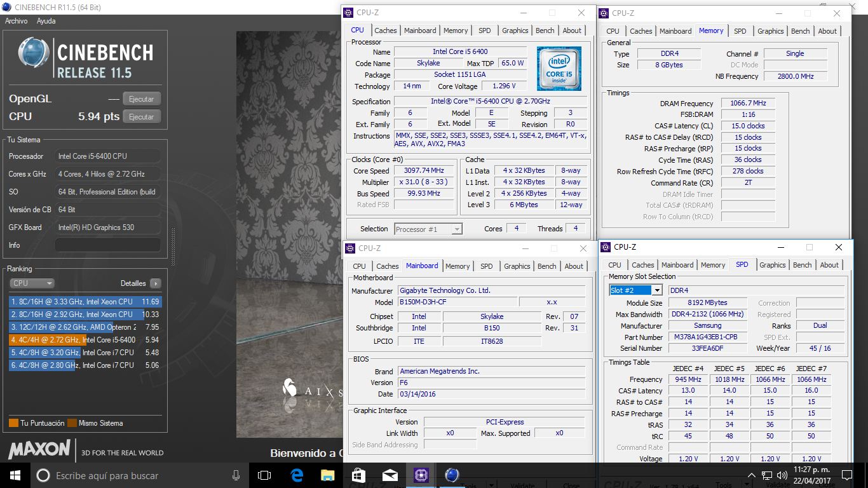Open the Processor #1 selection dropdown

[428, 229]
